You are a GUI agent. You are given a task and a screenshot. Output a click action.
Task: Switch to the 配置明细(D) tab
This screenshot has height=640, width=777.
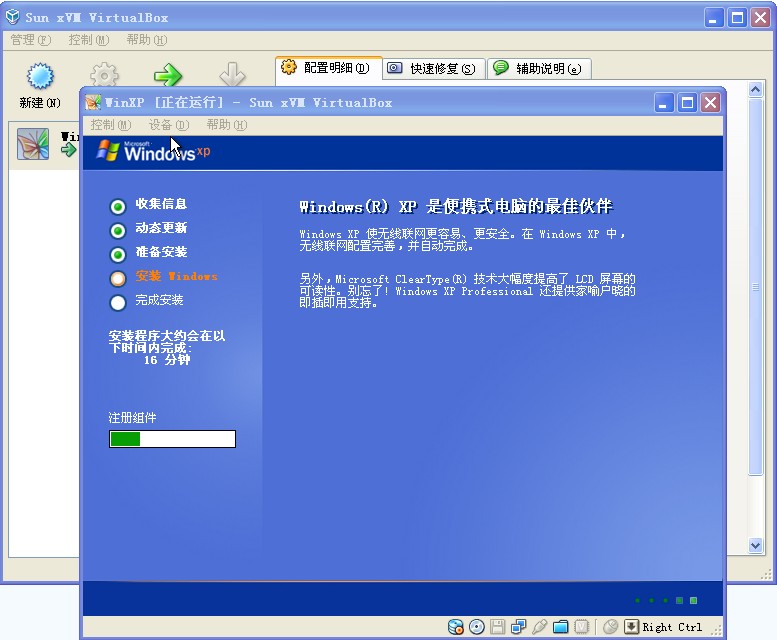point(329,67)
